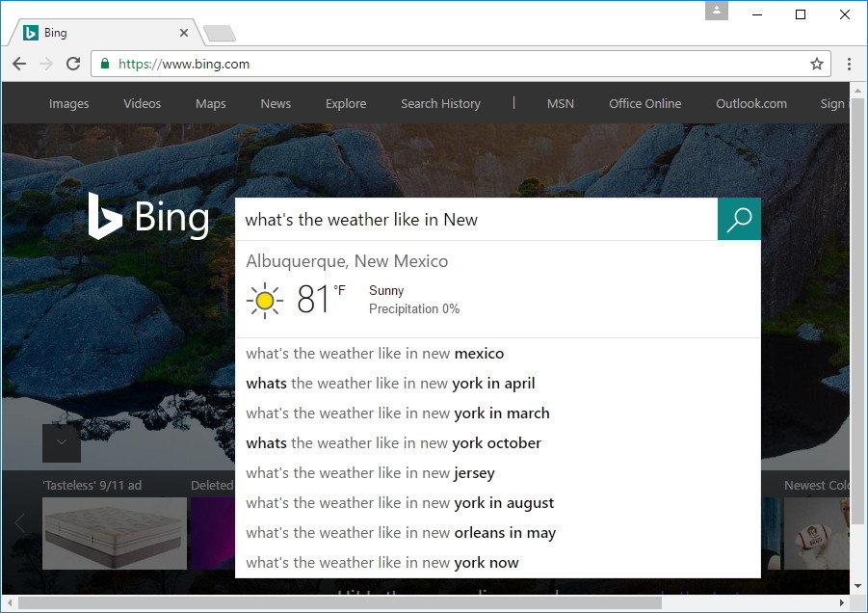Open News in Bing navigation
This screenshot has width=868, height=613.
[276, 103]
